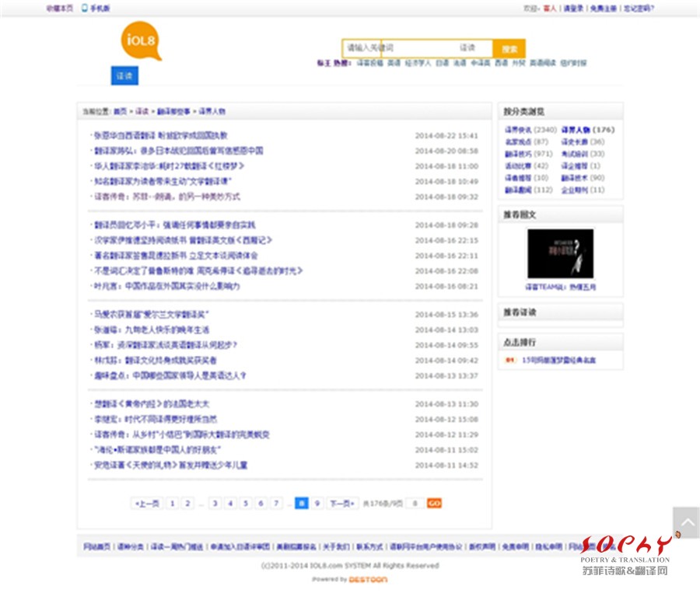This screenshot has height=593, width=700.
Task: Go to 下一页 next page
Action: coord(341,503)
